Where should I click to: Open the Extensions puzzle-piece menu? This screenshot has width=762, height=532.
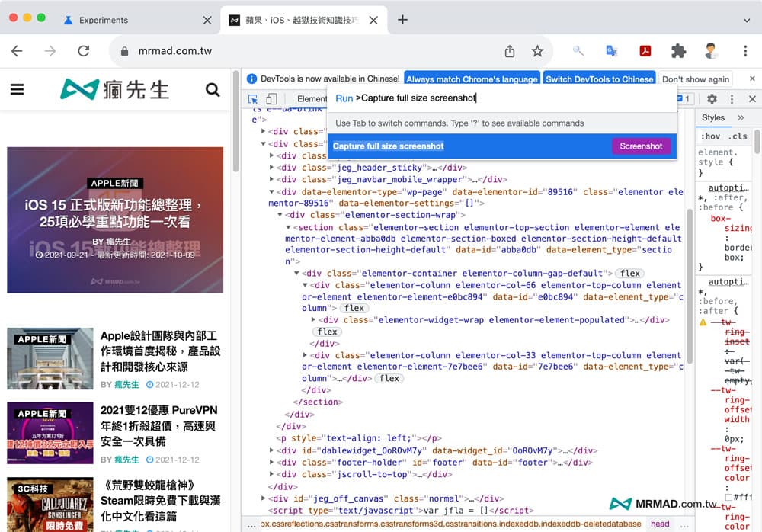coord(678,51)
